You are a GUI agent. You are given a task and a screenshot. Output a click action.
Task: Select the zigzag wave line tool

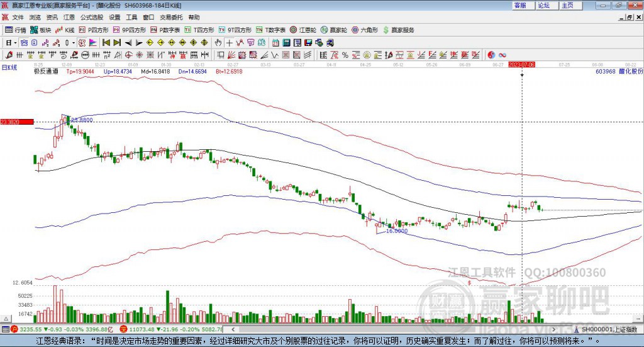pos(274,55)
